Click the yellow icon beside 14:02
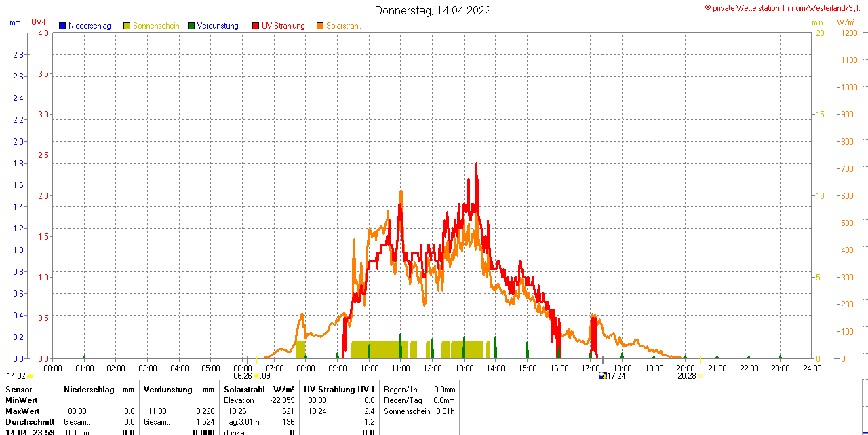This screenshot has height=435, width=868. (x=31, y=376)
